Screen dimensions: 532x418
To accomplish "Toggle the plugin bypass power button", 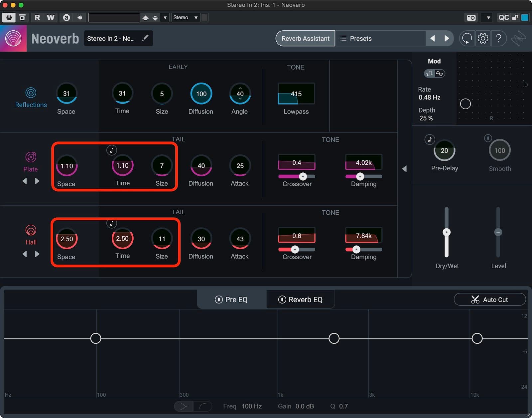I will pos(9,18).
